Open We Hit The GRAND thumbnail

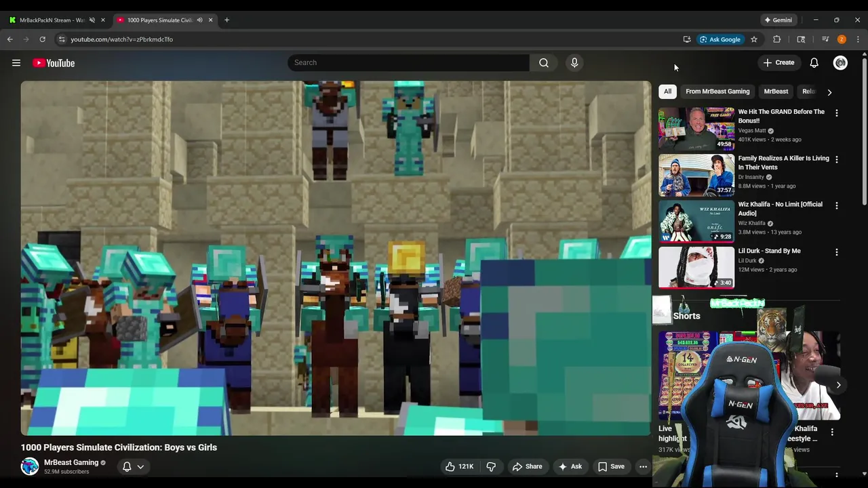coord(696,128)
